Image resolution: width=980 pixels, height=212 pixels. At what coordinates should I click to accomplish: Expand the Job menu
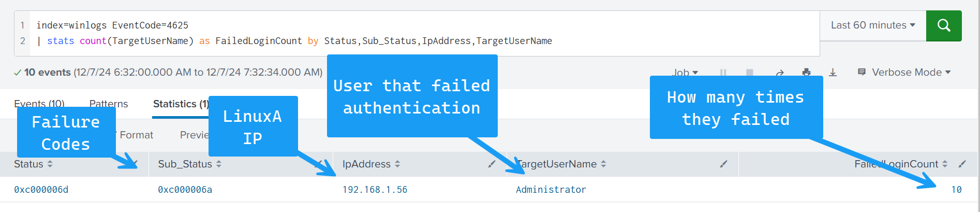click(x=685, y=73)
